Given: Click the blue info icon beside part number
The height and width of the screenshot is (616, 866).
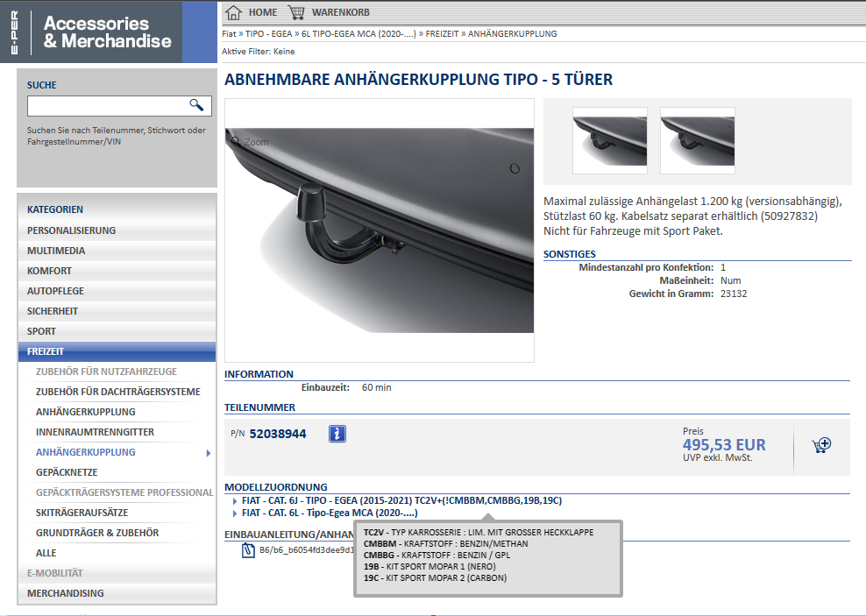Looking at the screenshot, I should (337, 434).
